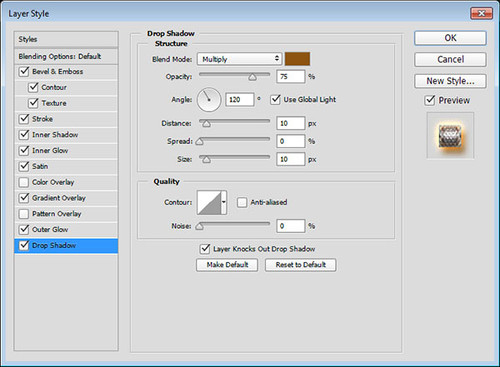This screenshot has height=367, width=500.
Task: Expand the contour picker arrow
Action: coord(224,202)
